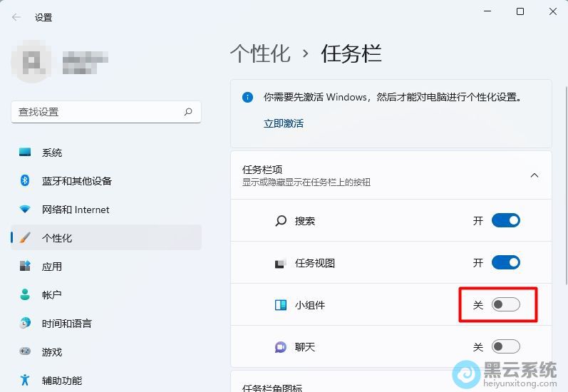Click the 立即激活 link
The image size is (568, 392).
pyautogui.click(x=284, y=123)
